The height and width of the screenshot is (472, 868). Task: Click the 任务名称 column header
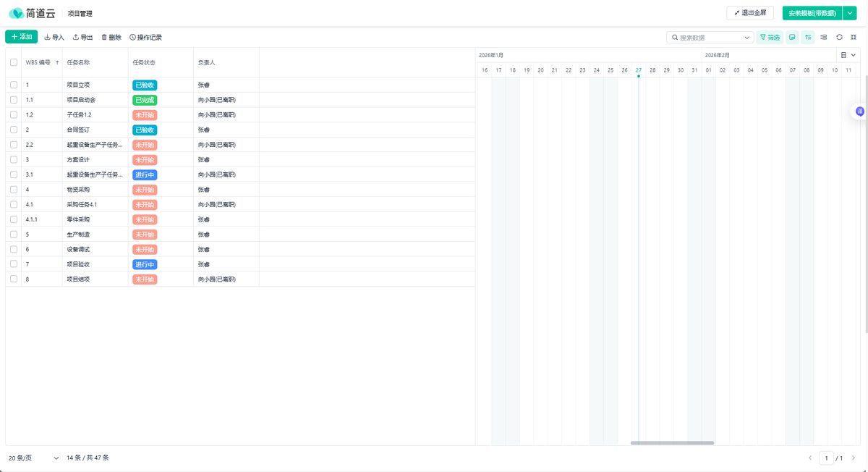pos(78,62)
